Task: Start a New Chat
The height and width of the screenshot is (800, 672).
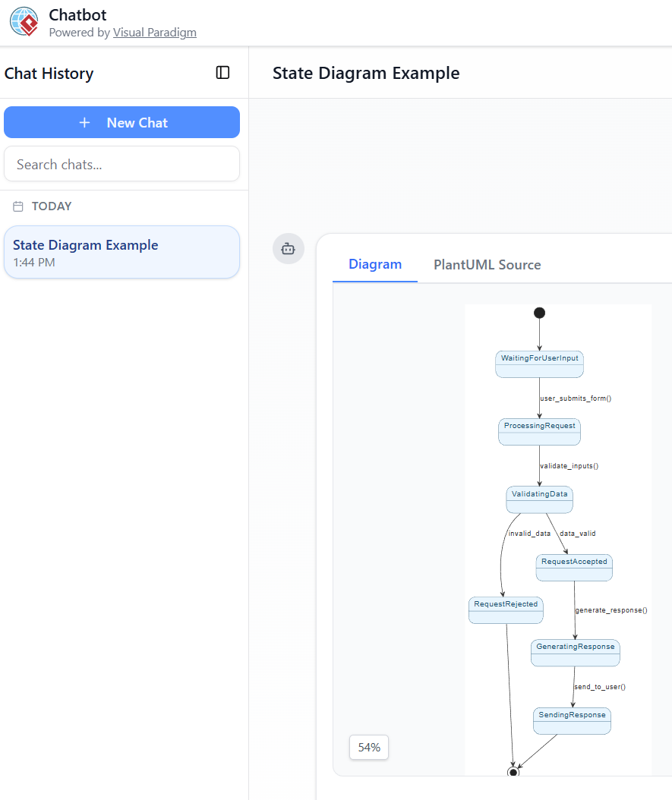Action: pyautogui.click(x=121, y=123)
